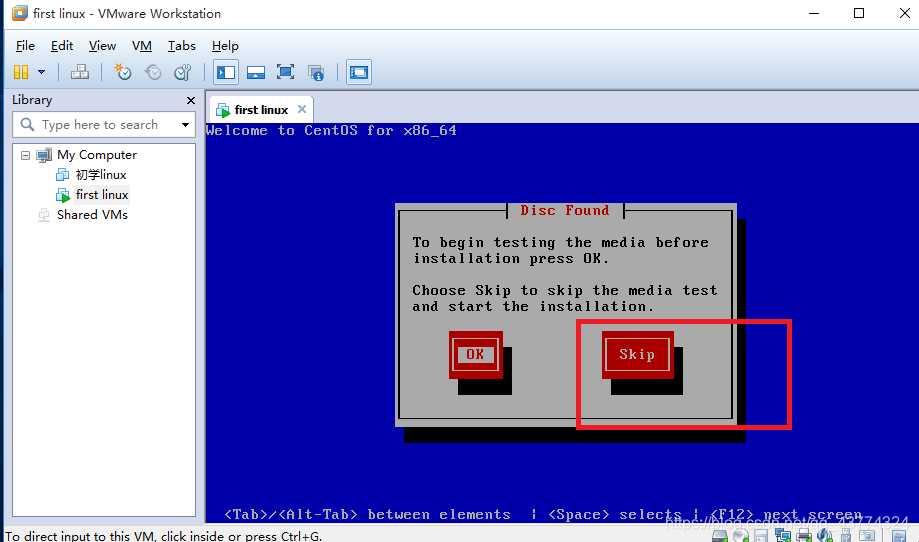Click the hard disk status bar icon
Screen dimensions: 919x542
(x=720, y=536)
